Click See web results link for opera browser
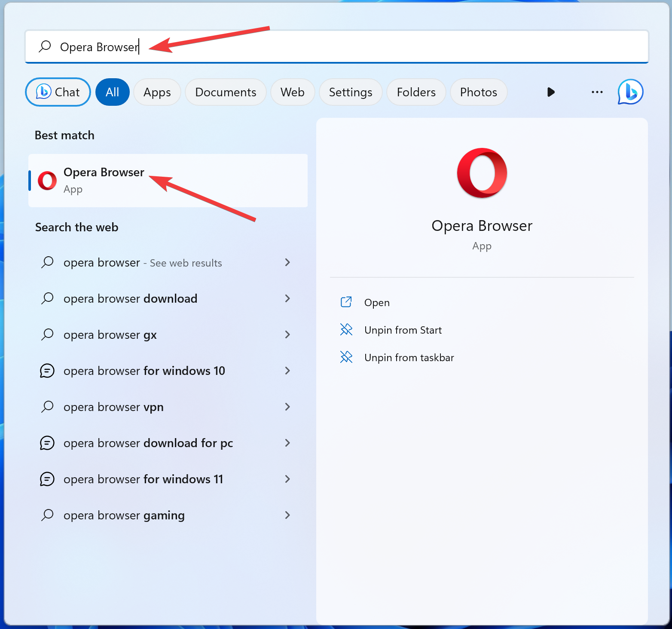The image size is (672, 629). (x=185, y=263)
